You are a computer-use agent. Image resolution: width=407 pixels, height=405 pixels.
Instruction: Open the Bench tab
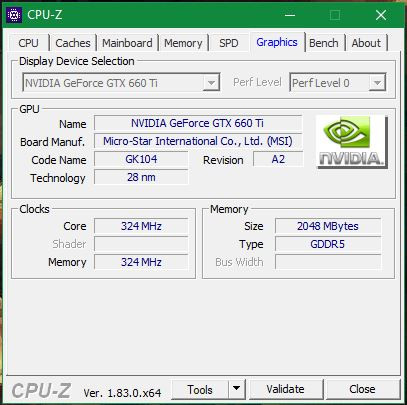click(324, 43)
